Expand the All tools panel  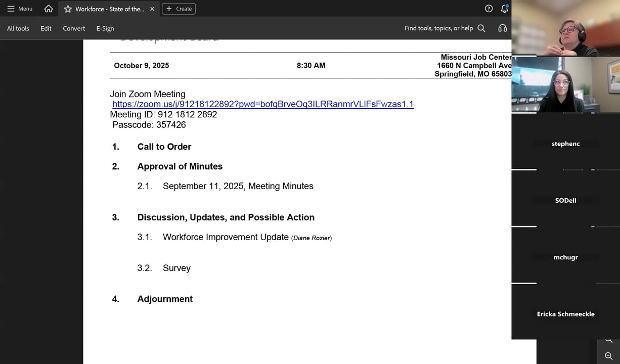(18, 28)
